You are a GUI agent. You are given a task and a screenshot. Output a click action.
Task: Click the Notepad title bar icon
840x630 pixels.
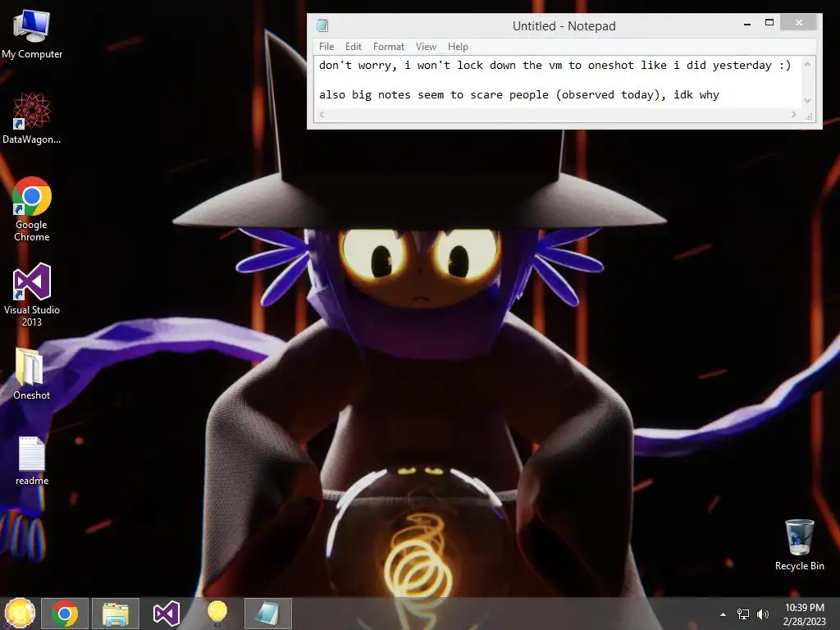322,25
